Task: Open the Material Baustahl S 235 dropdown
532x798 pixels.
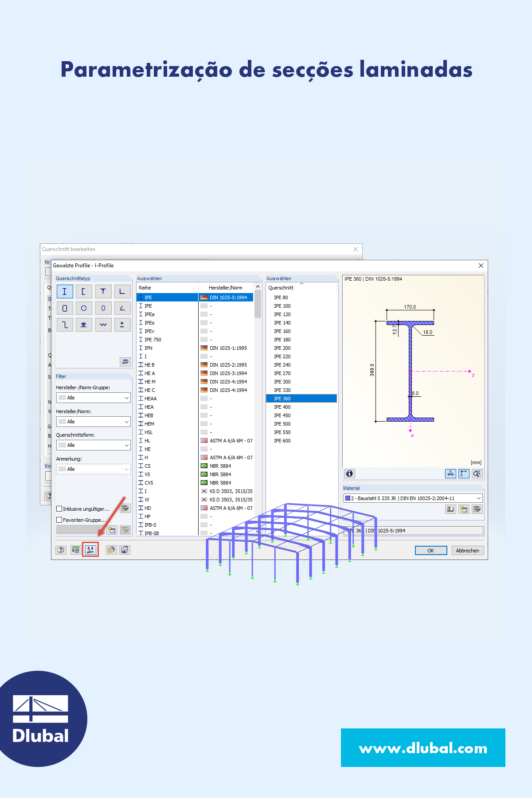Action: coord(413,498)
